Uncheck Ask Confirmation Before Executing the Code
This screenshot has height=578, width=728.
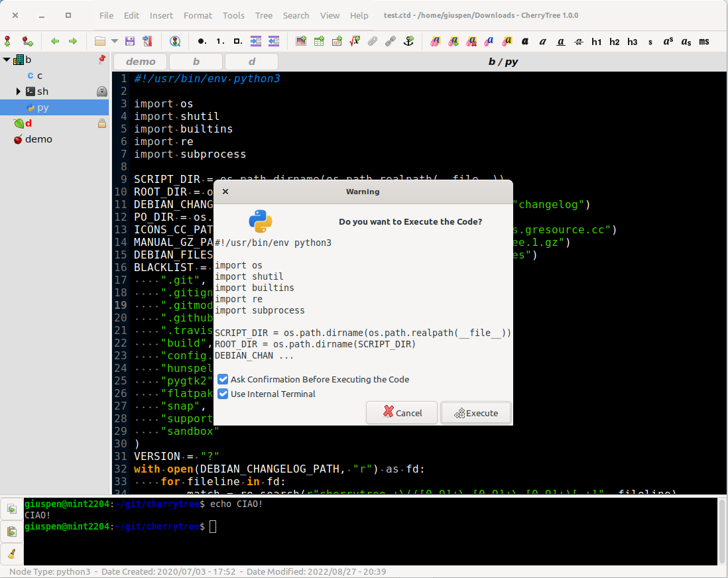(x=223, y=379)
